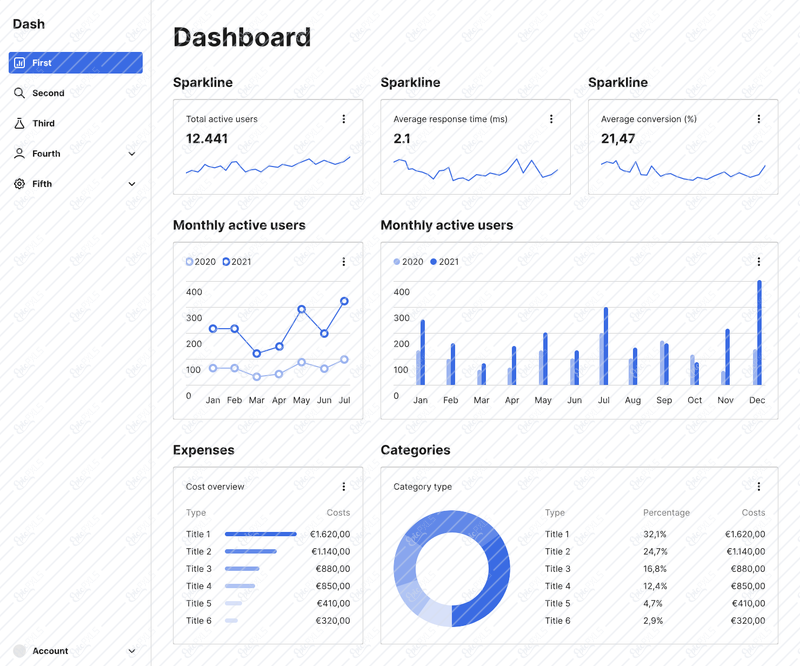
Task: Expand the Account chevron
Action: [132, 651]
